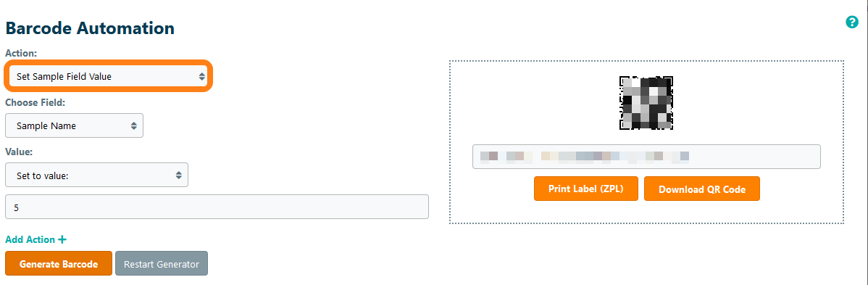Click the arrows icon on Action select
The width and height of the screenshot is (868, 285).
(202, 77)
